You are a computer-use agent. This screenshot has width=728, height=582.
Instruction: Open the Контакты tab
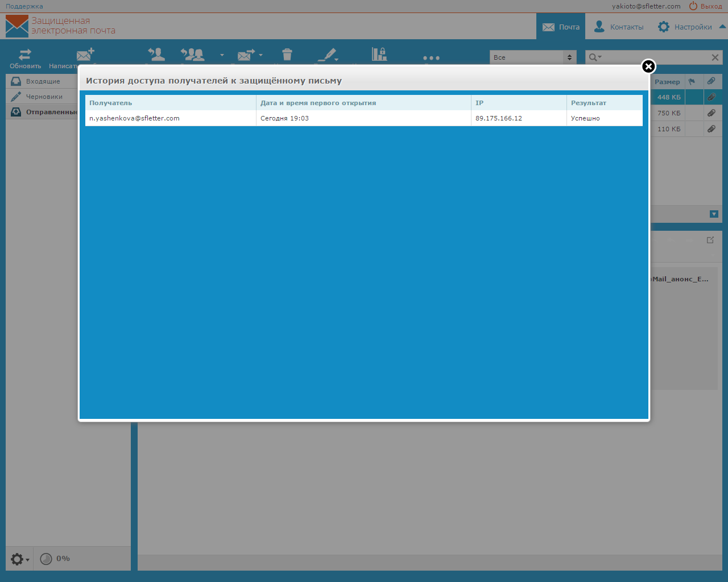(619, 27)
